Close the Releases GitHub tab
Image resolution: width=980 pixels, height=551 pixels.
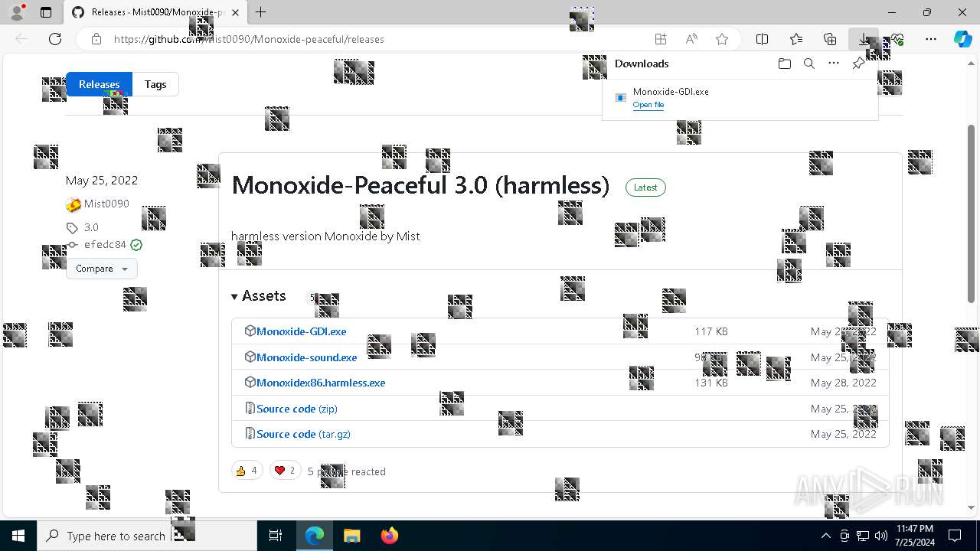[236, 12]
